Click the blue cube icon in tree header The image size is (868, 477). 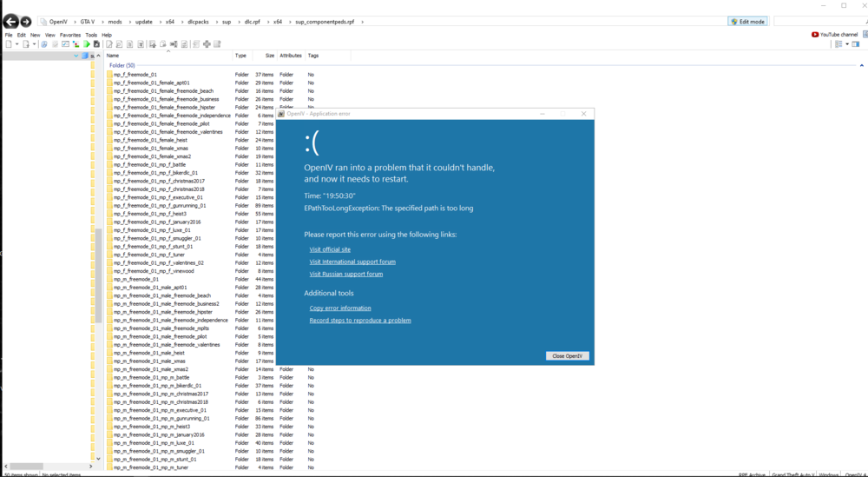click(85, 56)
